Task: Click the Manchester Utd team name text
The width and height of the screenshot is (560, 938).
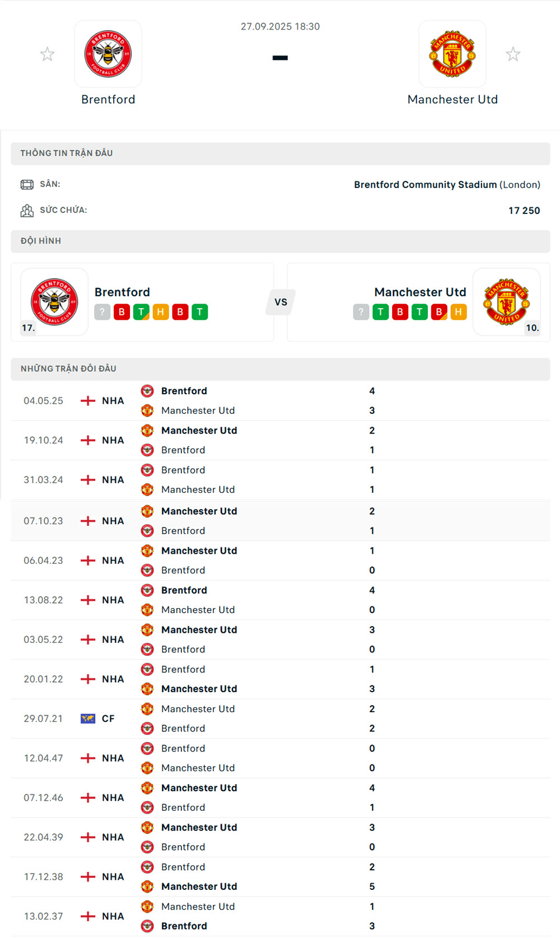Action: tap(453, 99)
